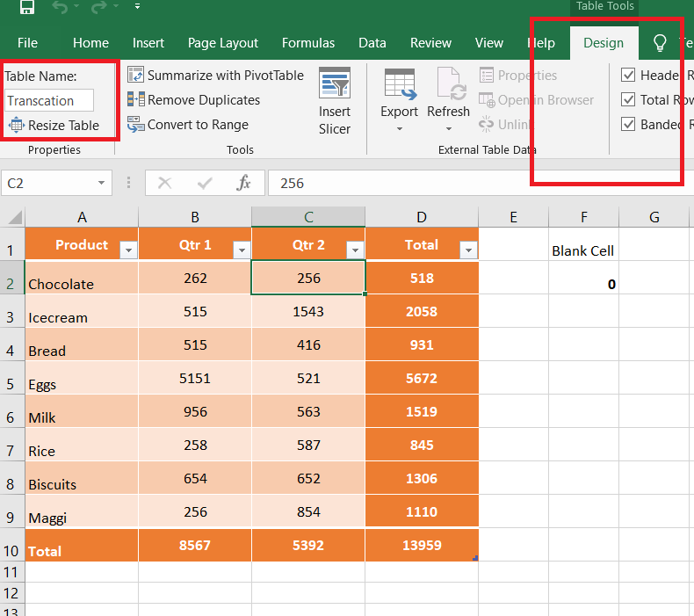Image resolution: width=694 pixels, height=616 pixels.
Task: Switch to the Data tab
Action: coord(372,43)
